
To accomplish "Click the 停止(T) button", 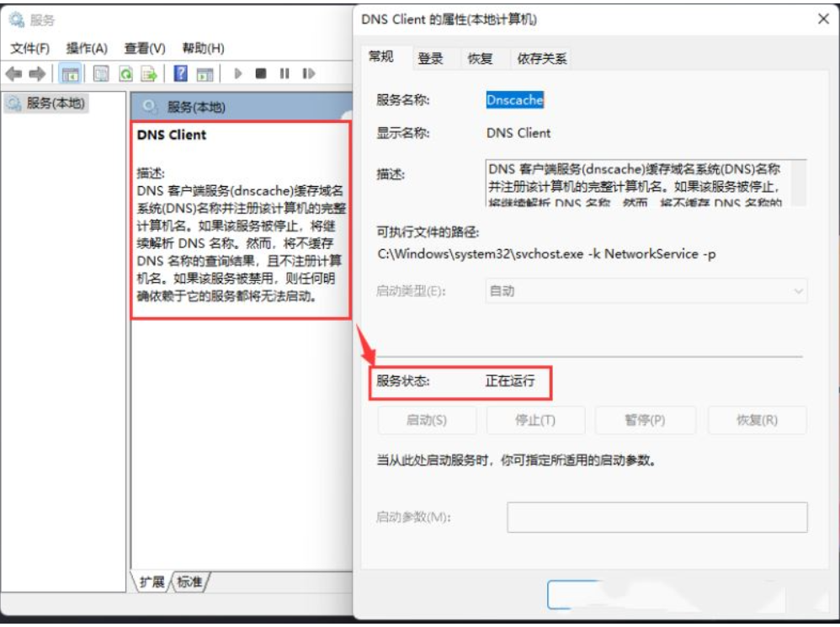I will pyautogui.click(x=534, y=420).
